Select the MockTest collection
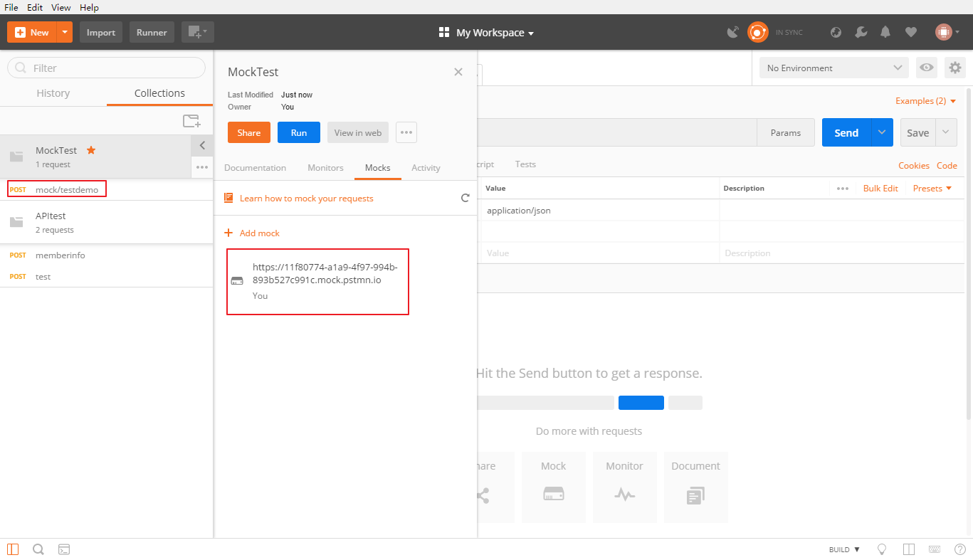The image size is (973, 560). pyautogui.click(x=95, y=157)
